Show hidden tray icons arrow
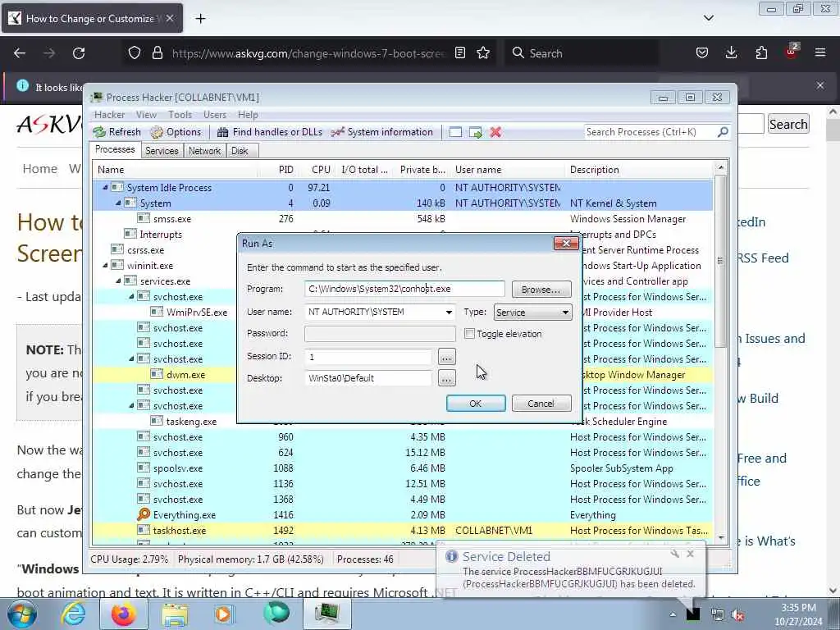 point(673,614)
